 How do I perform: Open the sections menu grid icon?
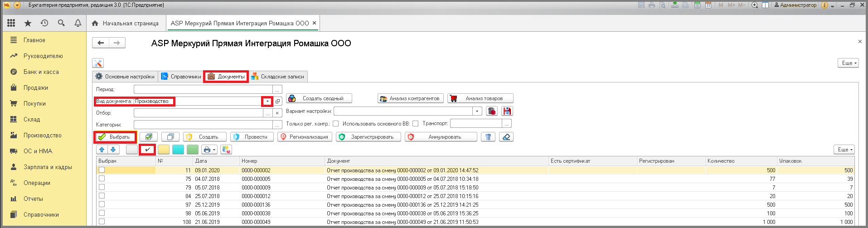pyautogui.click(x=11, y=23)
